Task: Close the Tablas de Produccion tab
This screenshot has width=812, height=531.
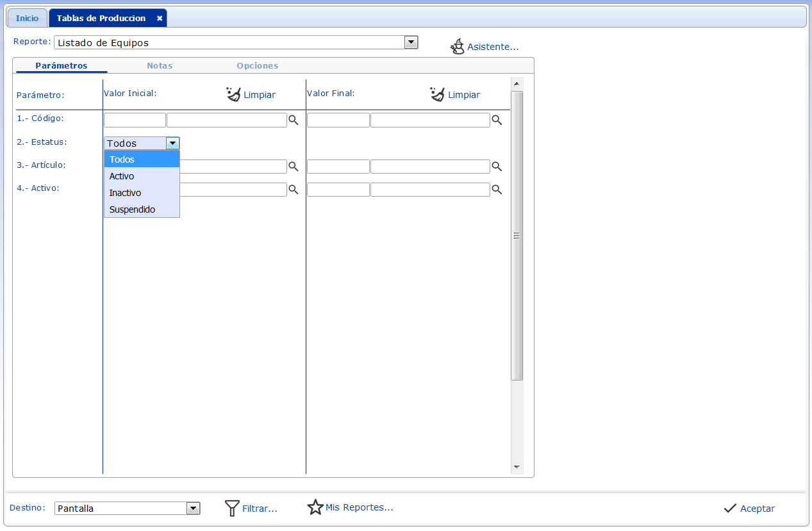Action: coord(160,19)
